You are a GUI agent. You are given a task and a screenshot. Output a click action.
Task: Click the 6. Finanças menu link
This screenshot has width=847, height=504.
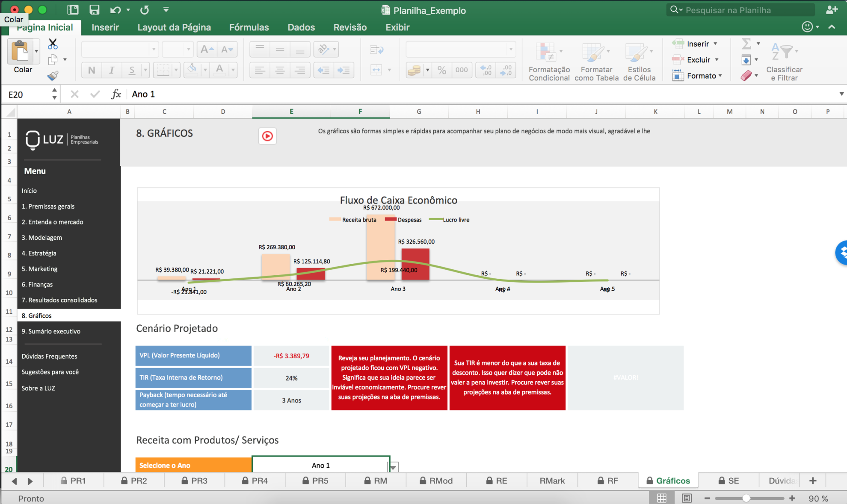click(x=37, y=284)
